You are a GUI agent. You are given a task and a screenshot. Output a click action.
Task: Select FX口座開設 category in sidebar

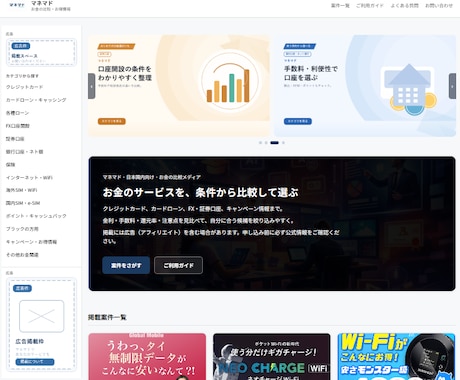(18, 126)
